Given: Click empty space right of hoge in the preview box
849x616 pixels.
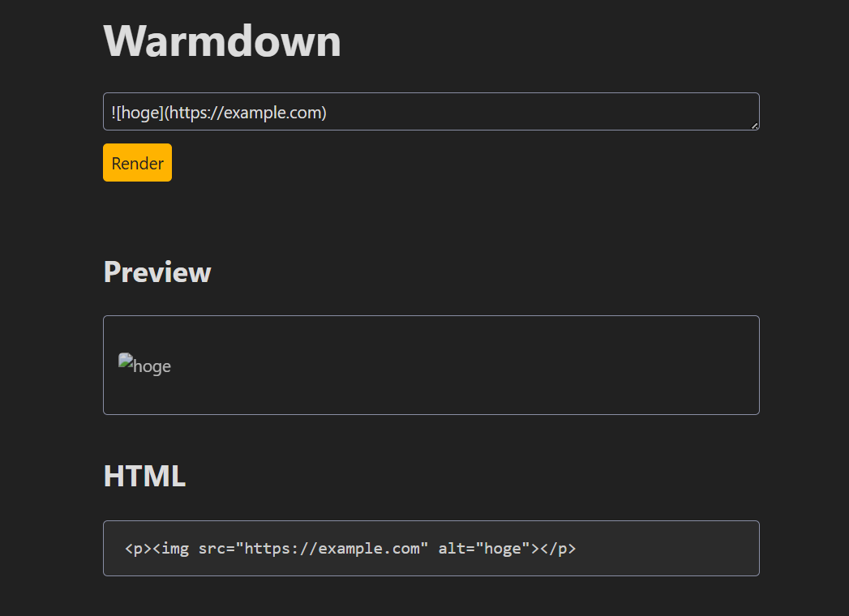Looking at the screenshot, I should pos(487,366).
